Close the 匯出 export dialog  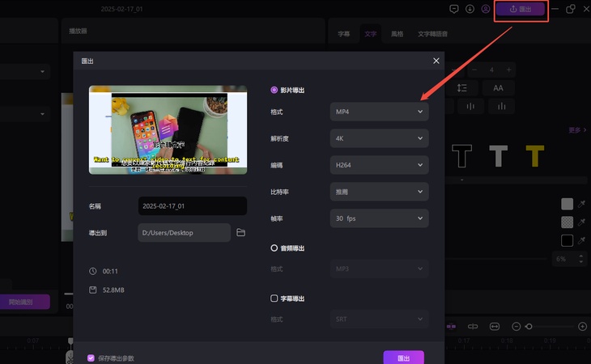[436, 61]
